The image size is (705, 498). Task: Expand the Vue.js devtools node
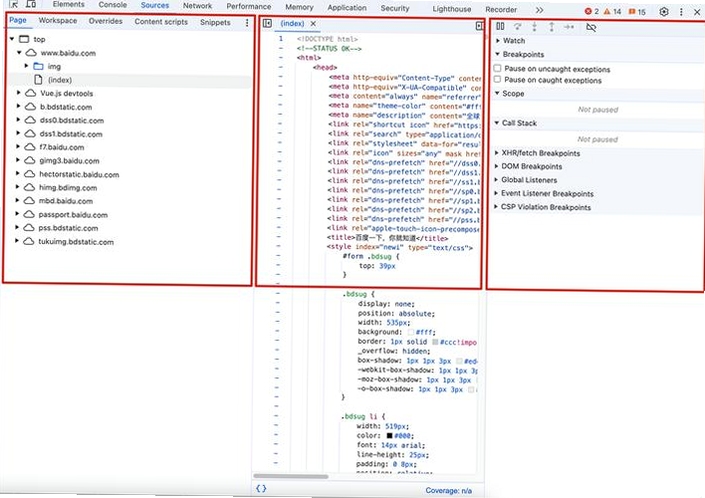tap(18, 93)
